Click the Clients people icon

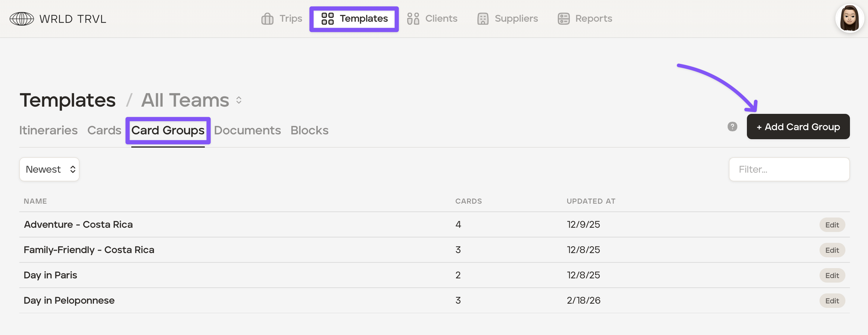413,19
